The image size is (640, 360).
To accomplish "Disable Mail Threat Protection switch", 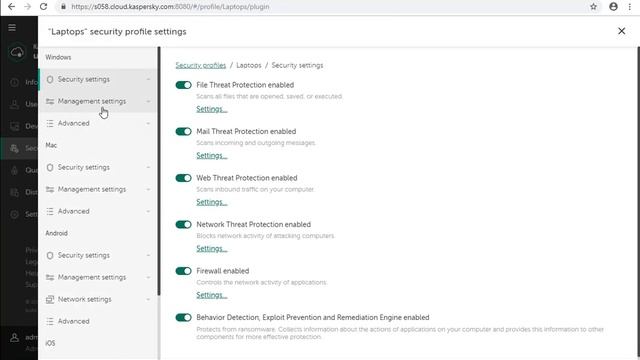I will pyautogui.click(x=183, y=131).
